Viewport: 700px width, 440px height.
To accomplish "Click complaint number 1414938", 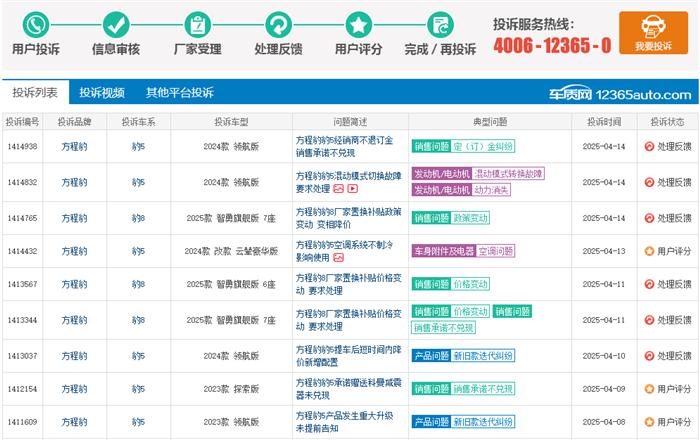I will pos(22,146).
